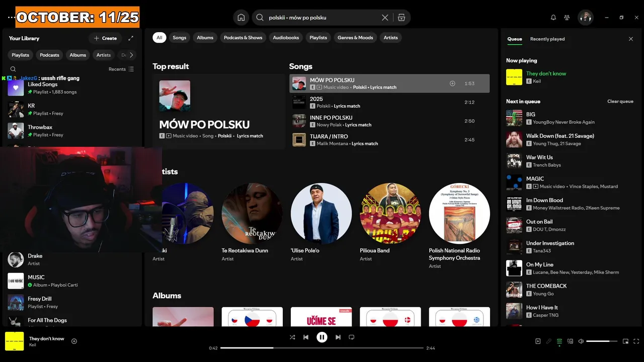Switch to Playlists results tab
The image size is (644, 362).
(318, 38)
